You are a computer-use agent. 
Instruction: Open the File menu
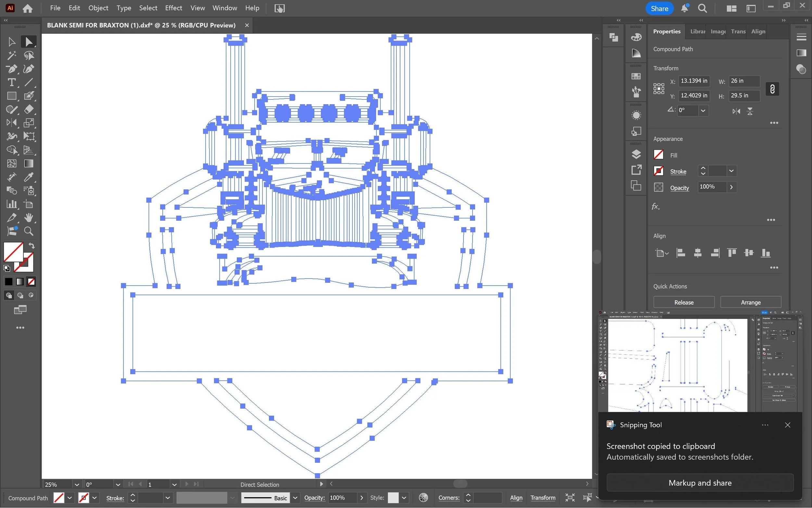tap(55, 8)
